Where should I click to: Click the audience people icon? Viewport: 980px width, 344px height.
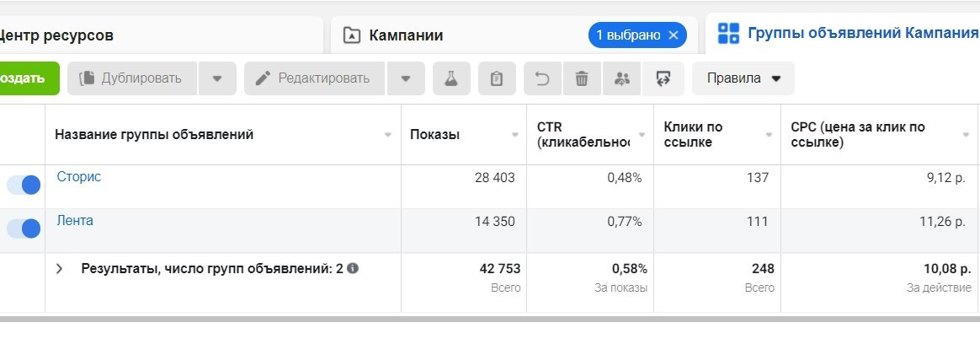point(622,78)
